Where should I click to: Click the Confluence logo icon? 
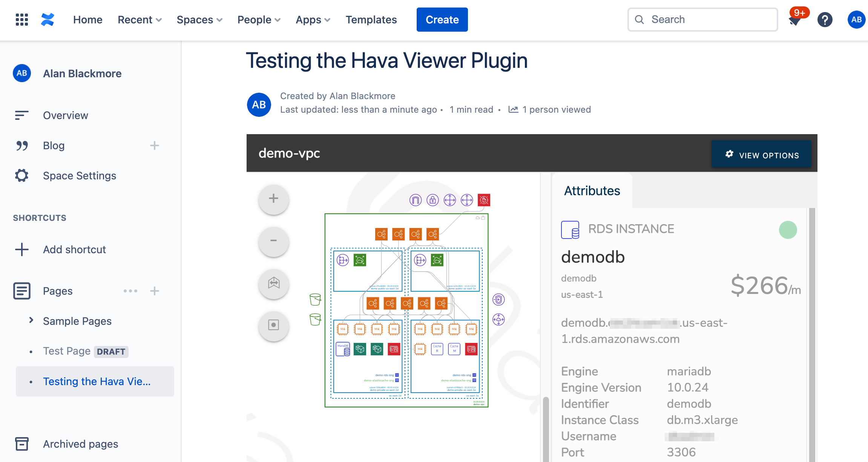(48, 20)
